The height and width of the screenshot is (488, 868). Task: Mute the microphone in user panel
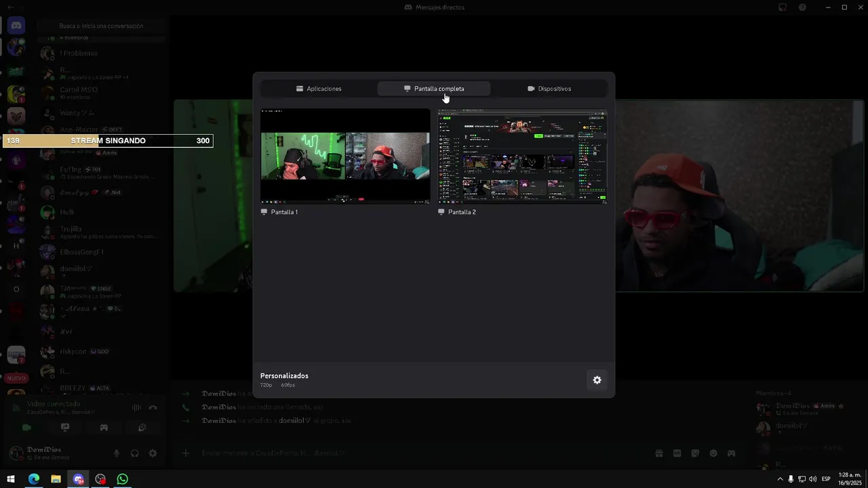coord(117,453)
